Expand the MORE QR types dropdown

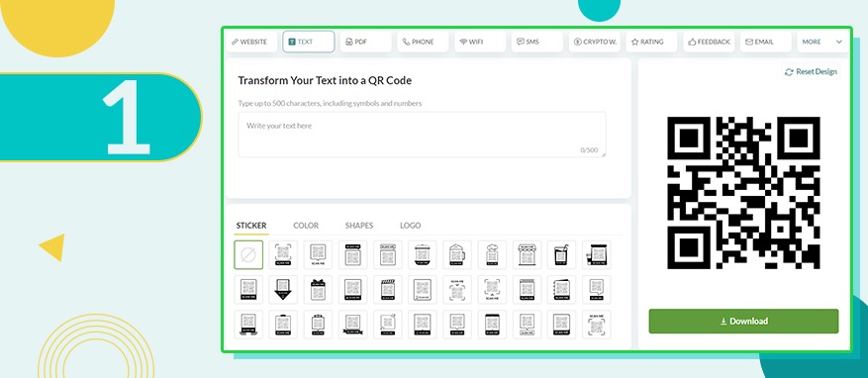pyautogui.click(x=822, y=42)
